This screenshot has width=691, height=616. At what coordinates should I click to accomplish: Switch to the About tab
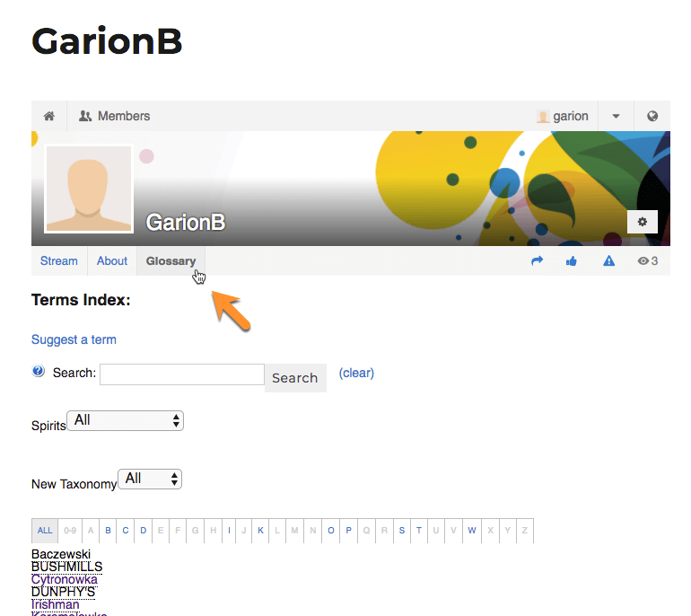click(112, 261)
